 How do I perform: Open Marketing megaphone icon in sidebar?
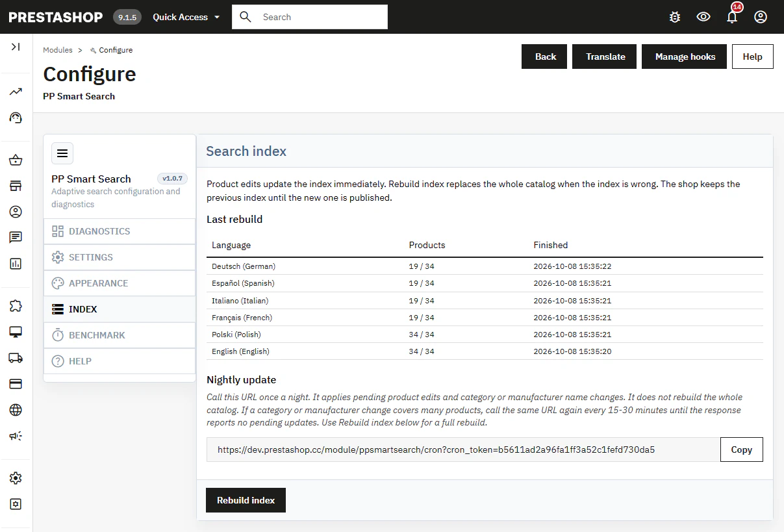pyautogui.click(x=16, y=436)
